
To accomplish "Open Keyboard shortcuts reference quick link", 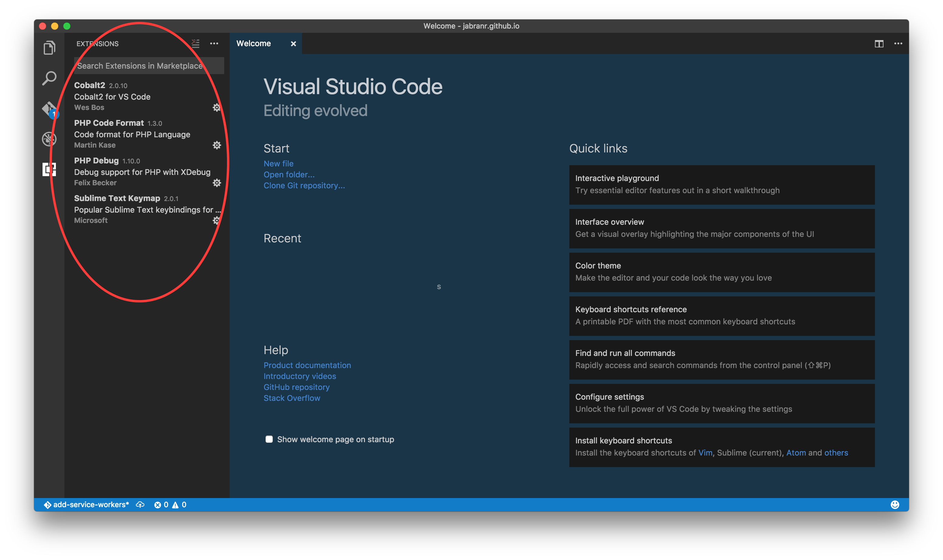I will [722, 316].
